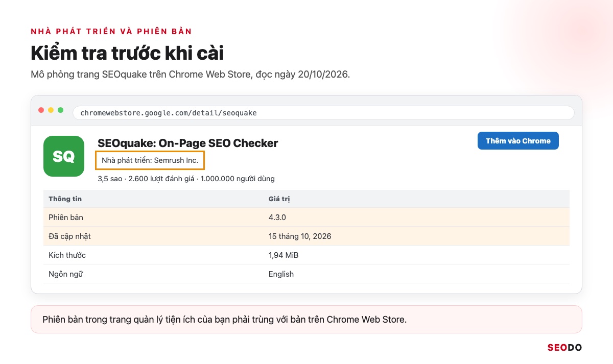Click the Giá trị column header
This screenshot has height=364, width=613.
click(279, 199)
